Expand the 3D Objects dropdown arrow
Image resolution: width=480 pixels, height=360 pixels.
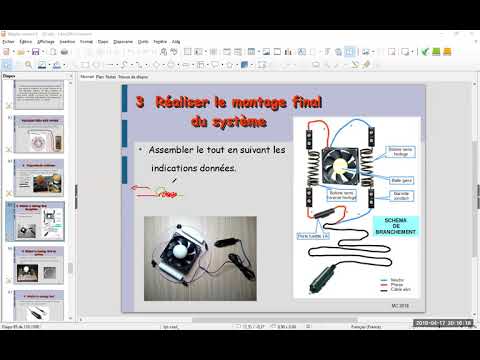click(x=252, y=65)
